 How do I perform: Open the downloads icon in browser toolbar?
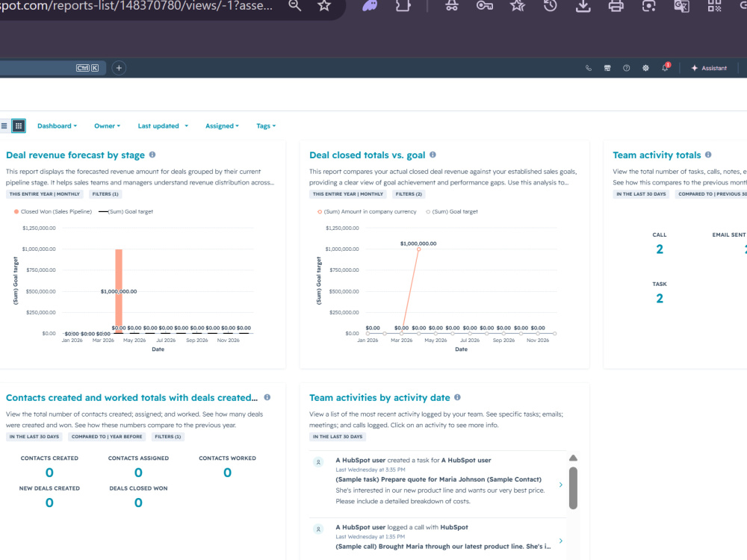click(x=583, y=6)
